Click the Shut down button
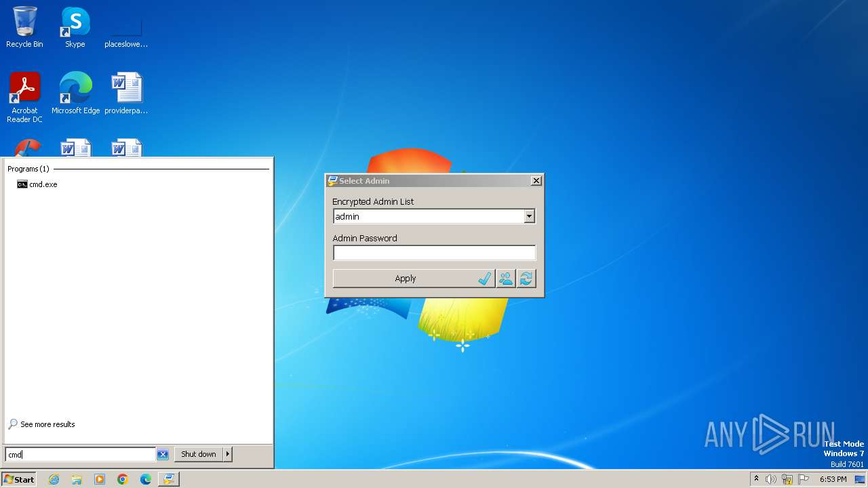The image size is (868, 488). pos(199,454)
